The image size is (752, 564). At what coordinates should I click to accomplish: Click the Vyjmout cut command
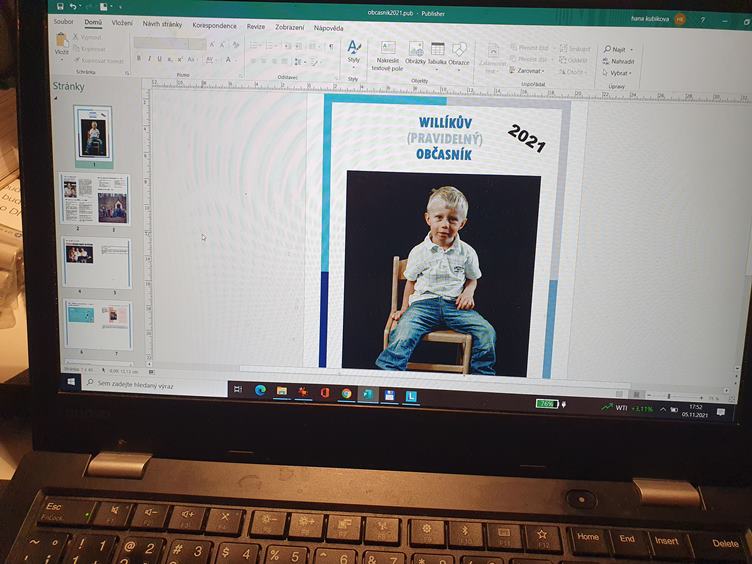coord(88,37)
